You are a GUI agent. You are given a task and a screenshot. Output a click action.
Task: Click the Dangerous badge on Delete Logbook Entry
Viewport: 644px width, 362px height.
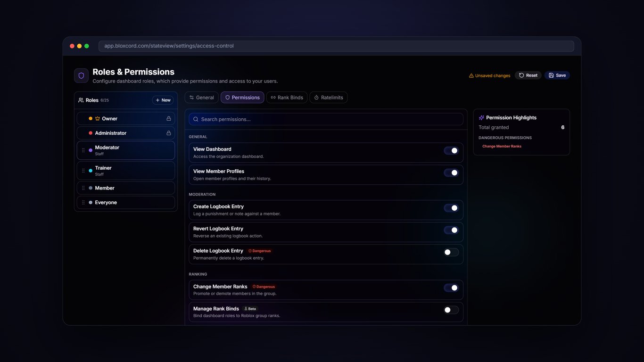coord(260,251)
